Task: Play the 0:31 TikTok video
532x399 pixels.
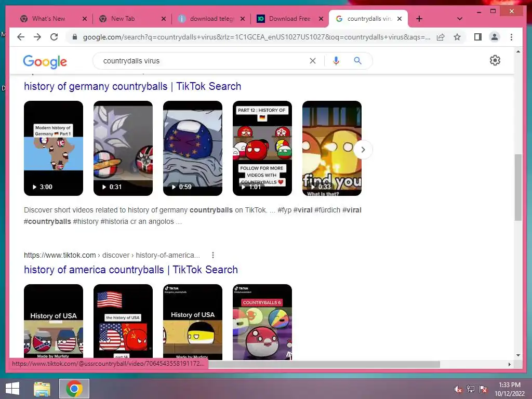Action: pos(123,148)
